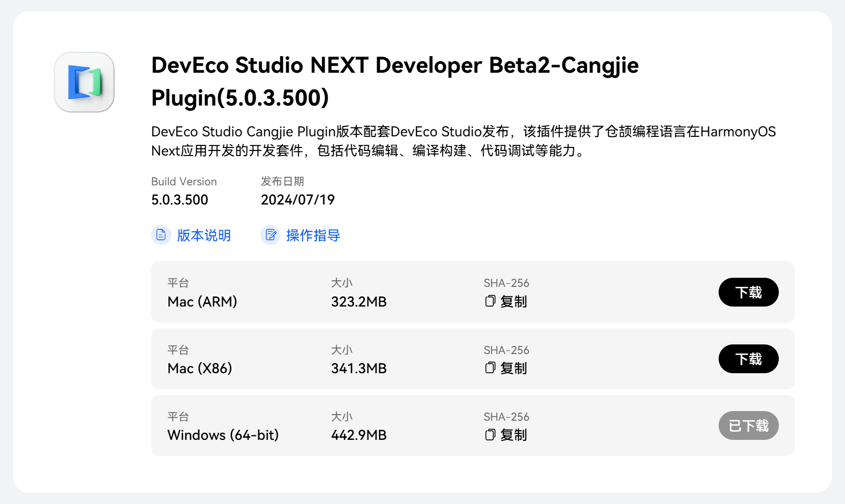Click the edit-note icon beside 操作指导
The image size is (845, 504).
coord(270,235)
